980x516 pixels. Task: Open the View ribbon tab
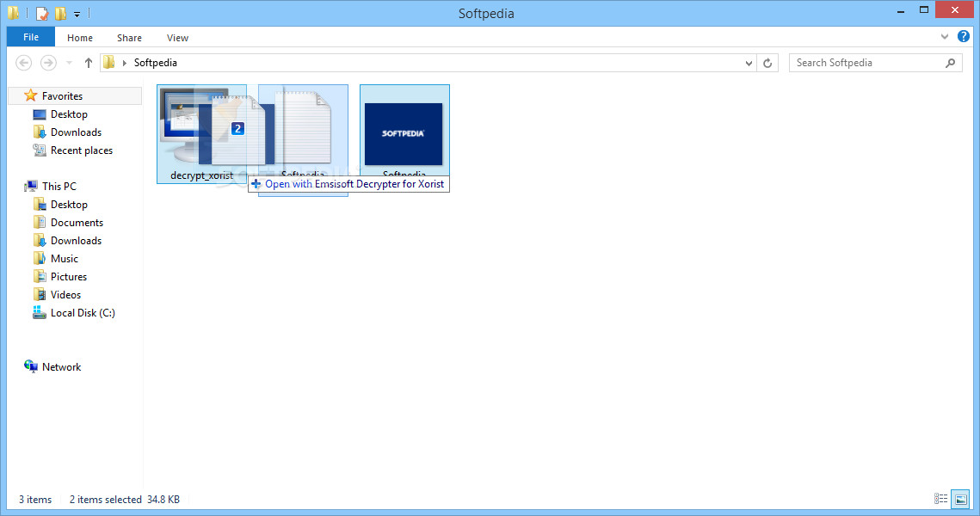click(177, 38)
